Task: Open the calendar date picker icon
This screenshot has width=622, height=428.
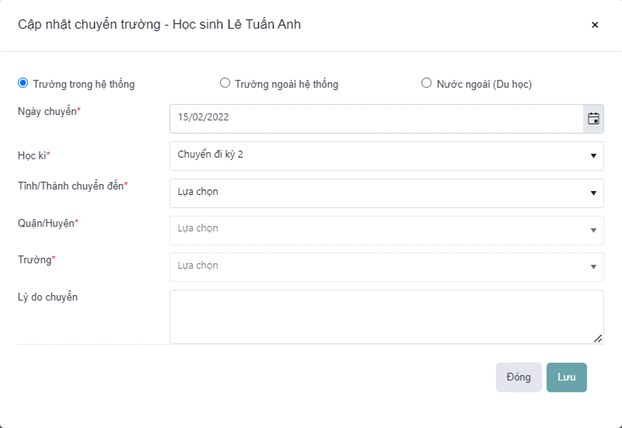Action: coord(593,119)
